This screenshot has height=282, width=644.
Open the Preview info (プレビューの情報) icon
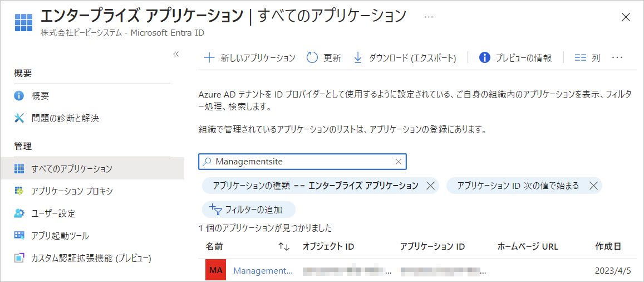point(484,58)
